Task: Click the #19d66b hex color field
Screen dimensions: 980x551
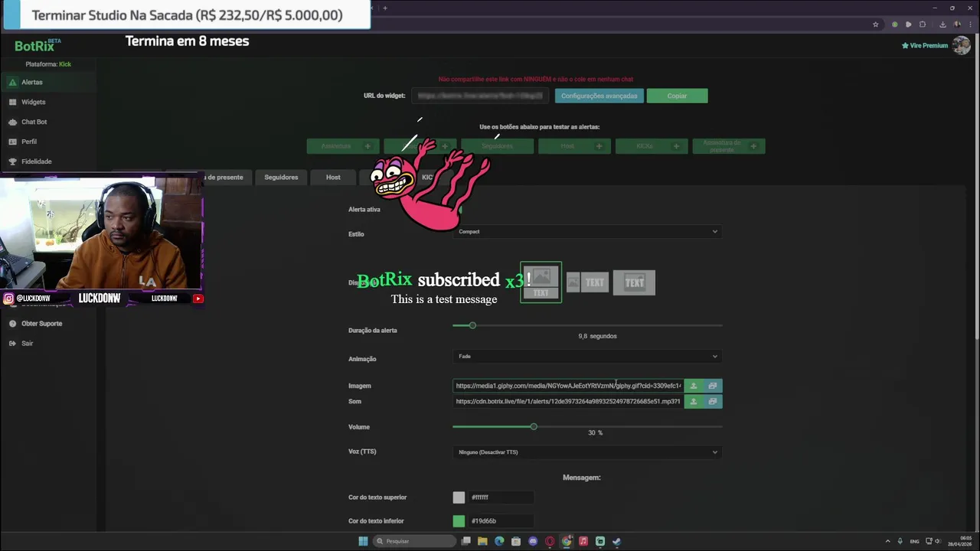Action: coord(501,521)
